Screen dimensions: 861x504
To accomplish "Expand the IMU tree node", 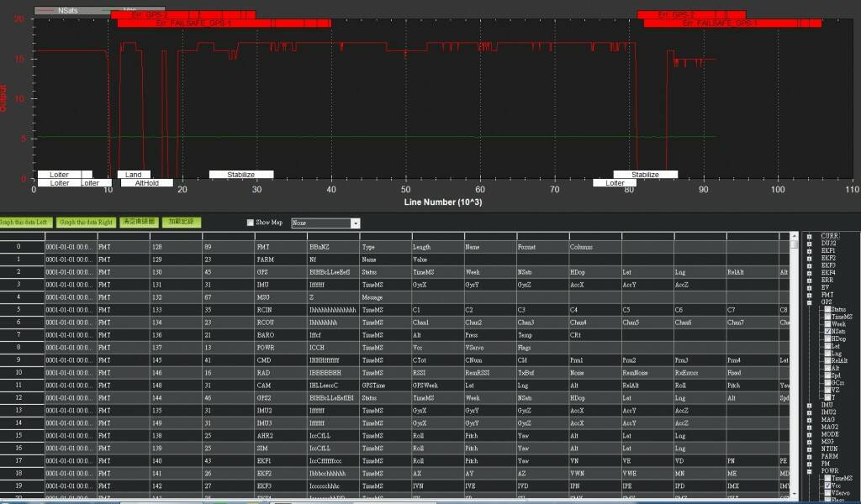I will [810, 405].
